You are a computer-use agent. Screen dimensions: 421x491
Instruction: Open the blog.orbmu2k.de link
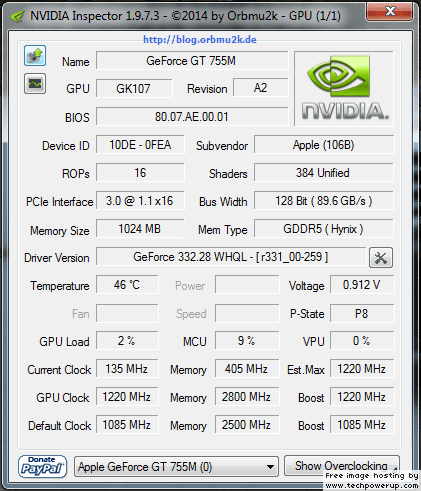tap(200, 40)
